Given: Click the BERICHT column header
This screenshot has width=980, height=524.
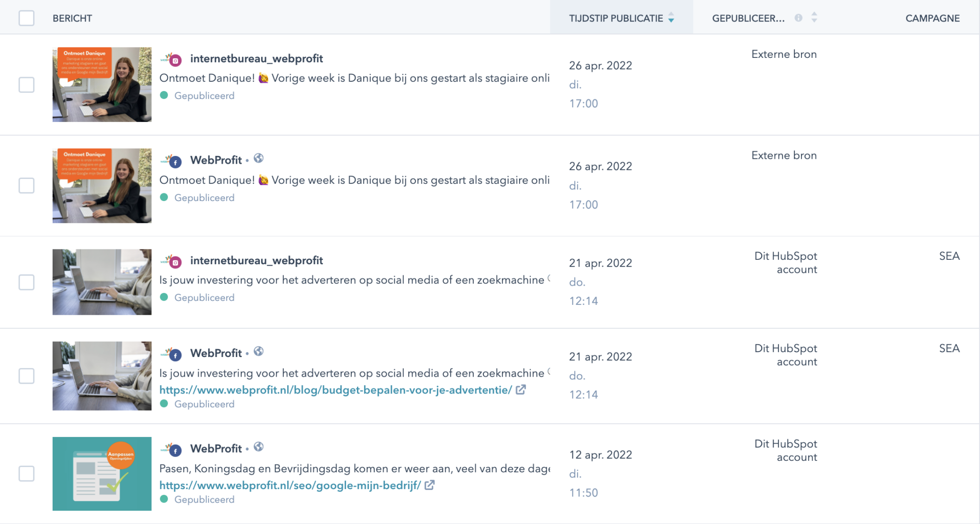Looking at the screenshot, I should 72,18.
